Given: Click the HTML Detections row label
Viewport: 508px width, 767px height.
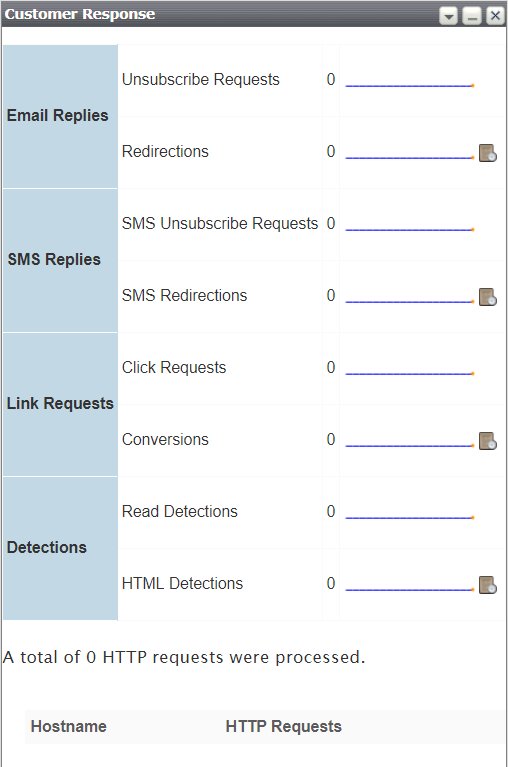Looking at the screenshot, I should (x=182, y=583).
